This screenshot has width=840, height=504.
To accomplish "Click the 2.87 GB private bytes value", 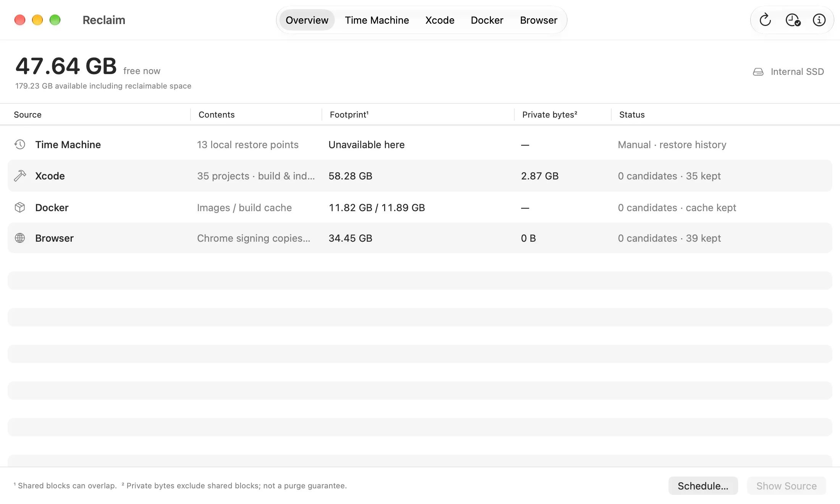I will point(540,176).
